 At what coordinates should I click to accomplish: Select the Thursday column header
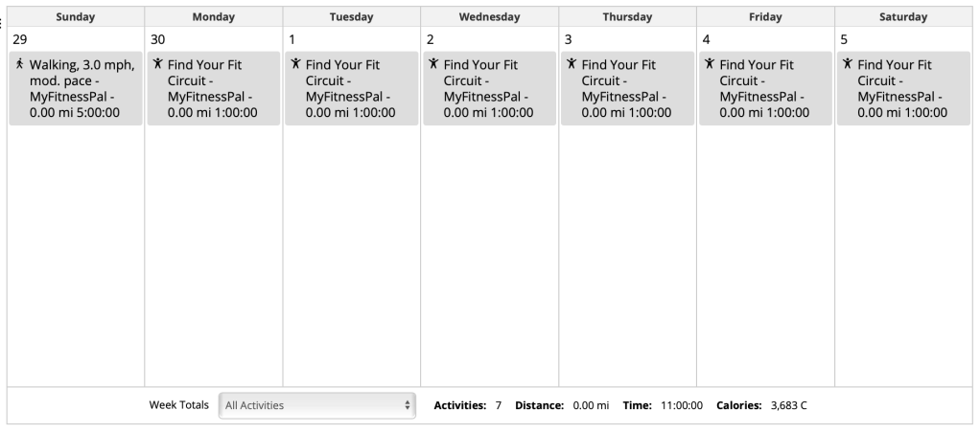pos(627,16)
